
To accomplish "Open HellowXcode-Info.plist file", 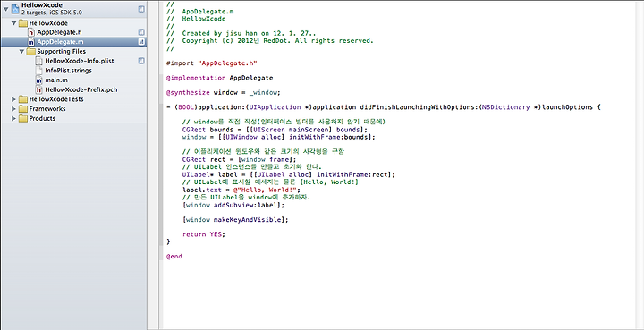I will tap(80, 61).
